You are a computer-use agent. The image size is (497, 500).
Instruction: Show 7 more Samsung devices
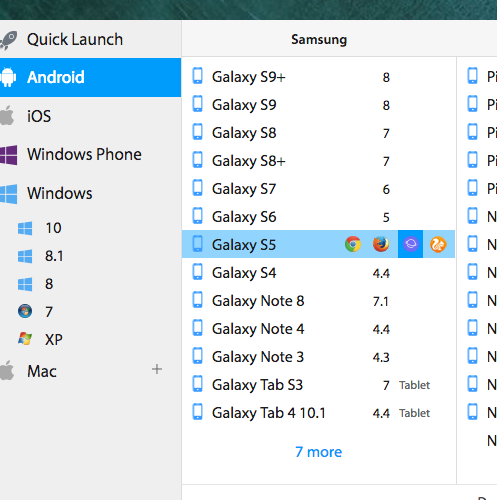pyautogui.click(x=318, y=452)
